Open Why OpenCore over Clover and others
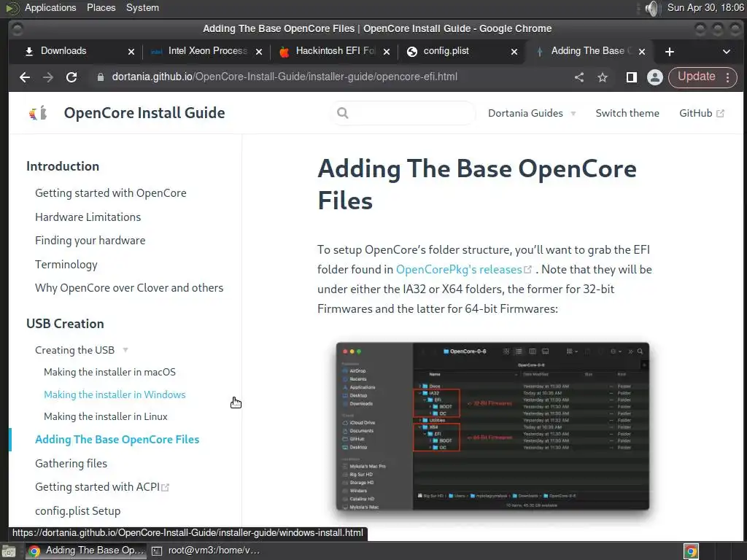 click(129, 288)
